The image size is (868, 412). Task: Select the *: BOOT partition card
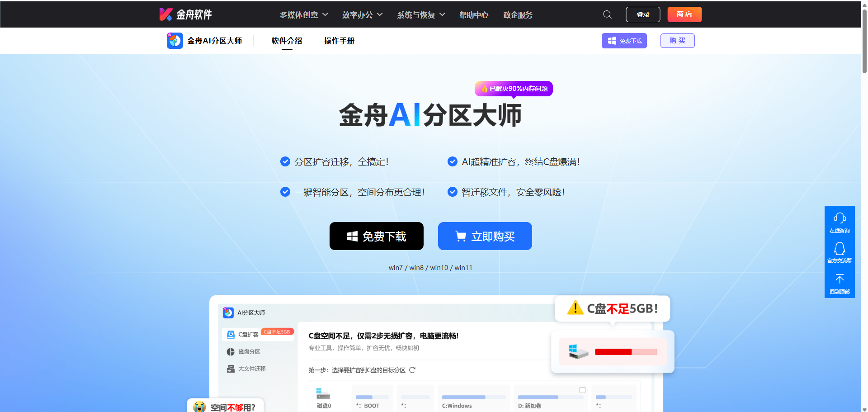point(372,397)
